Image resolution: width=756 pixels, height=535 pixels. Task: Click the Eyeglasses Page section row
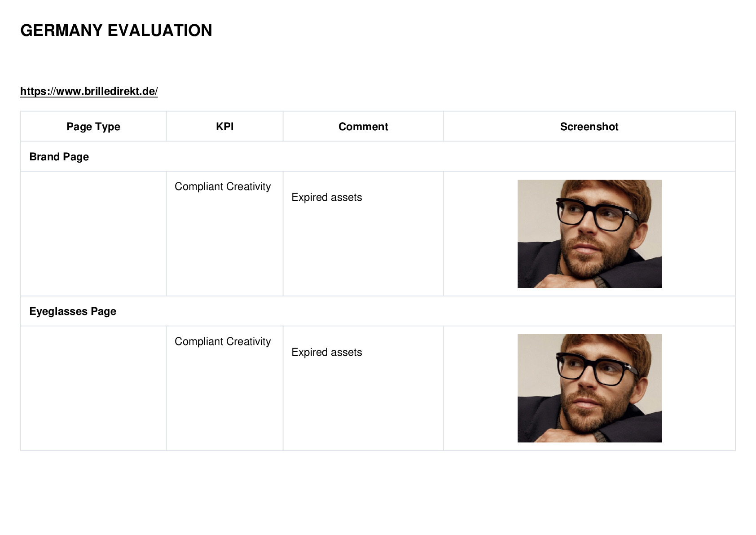378,311
